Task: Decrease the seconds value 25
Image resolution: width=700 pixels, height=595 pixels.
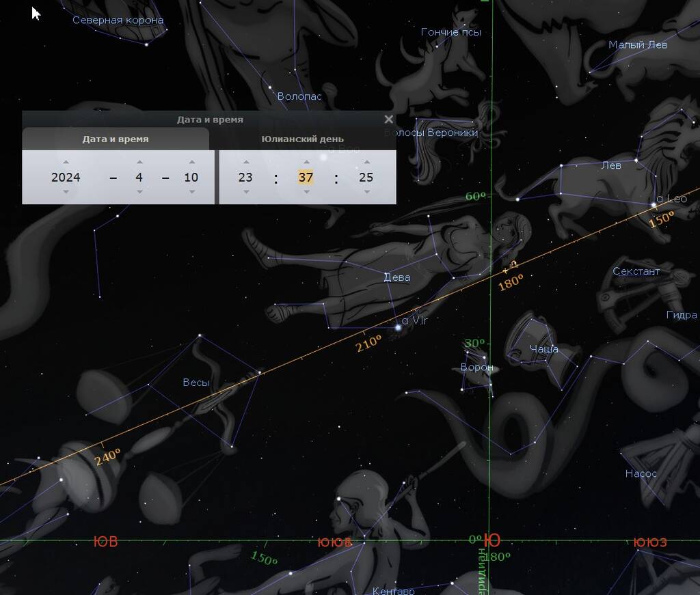Action: tap(367, 192)
